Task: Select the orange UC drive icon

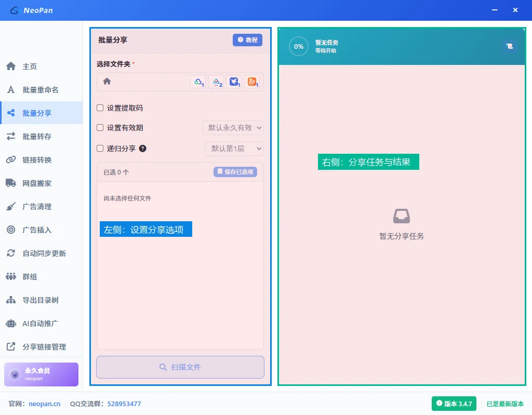Action: pyautogui.click(x=252, y=82)
